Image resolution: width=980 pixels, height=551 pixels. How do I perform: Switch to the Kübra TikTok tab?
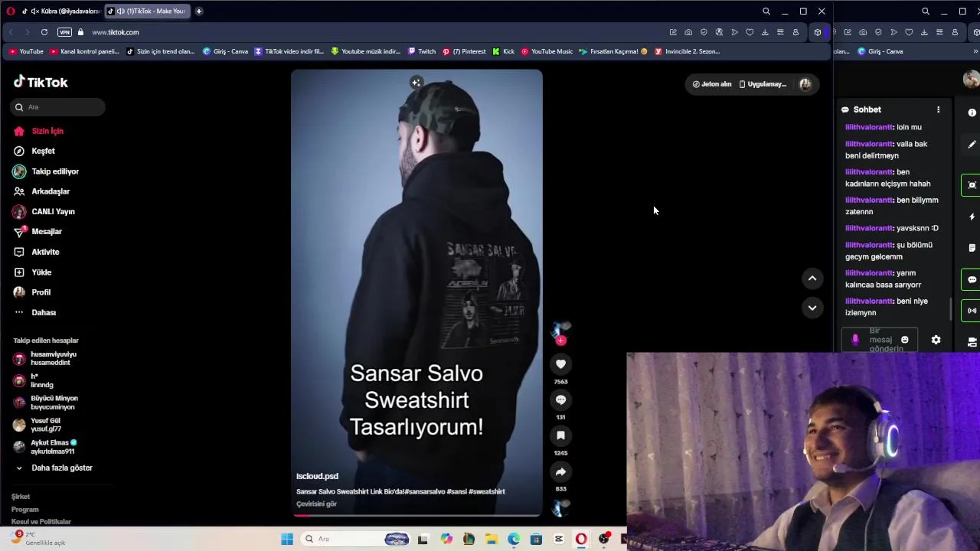coord(60,11)
